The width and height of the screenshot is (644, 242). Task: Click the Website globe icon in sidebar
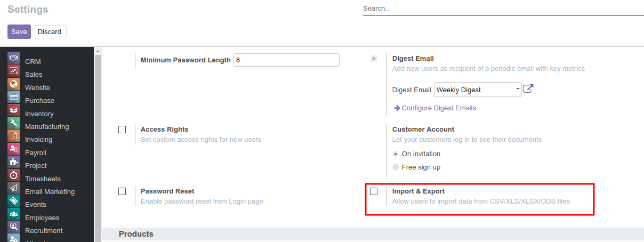(13, 84)
